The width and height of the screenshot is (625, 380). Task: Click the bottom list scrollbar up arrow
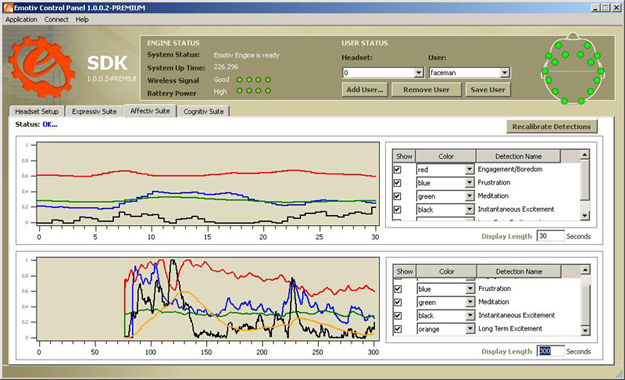click(x=585, y=270)
